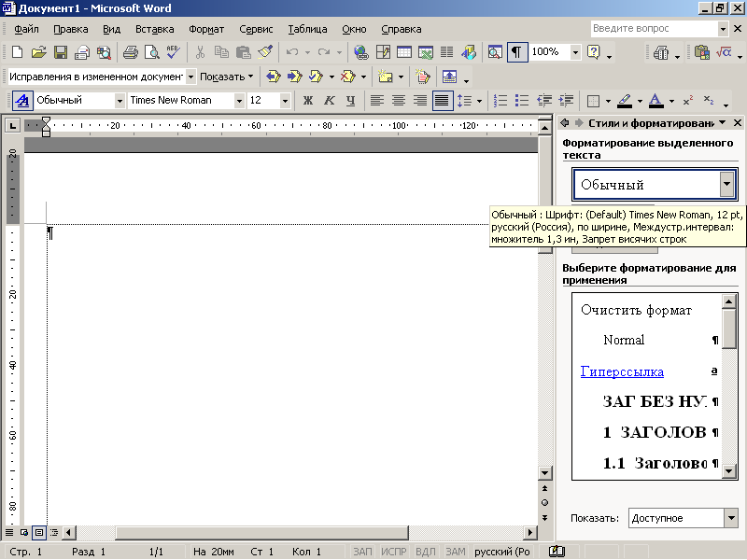The height and width of the screenshot is (560, 747).
Task: Open the Файл menu
Action: click(26, 29)
